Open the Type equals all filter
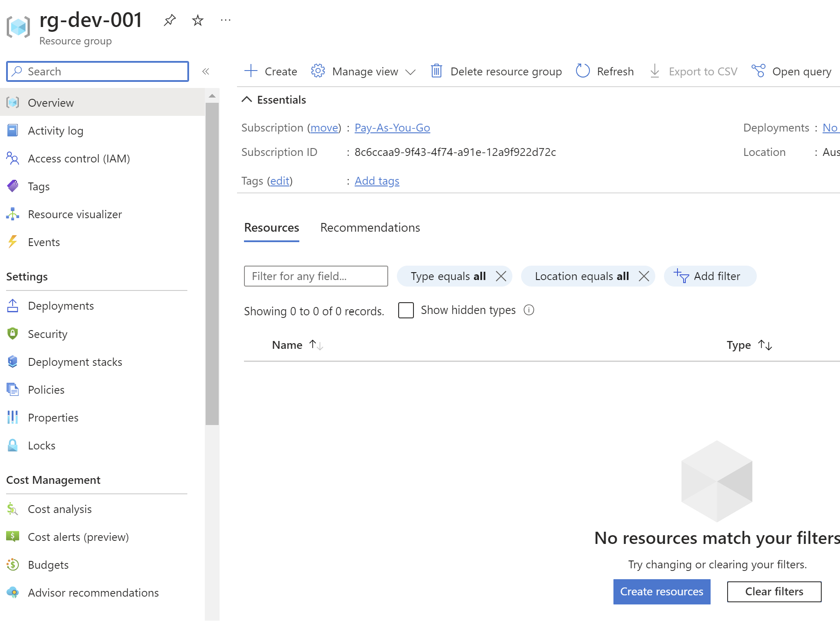Screen dimensions: 840x621 [448, 276]
